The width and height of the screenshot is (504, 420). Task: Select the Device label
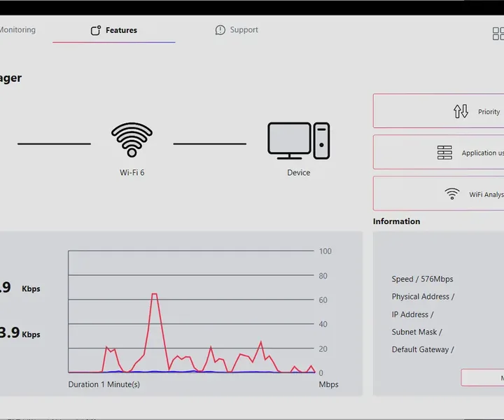tap(299, 173)
